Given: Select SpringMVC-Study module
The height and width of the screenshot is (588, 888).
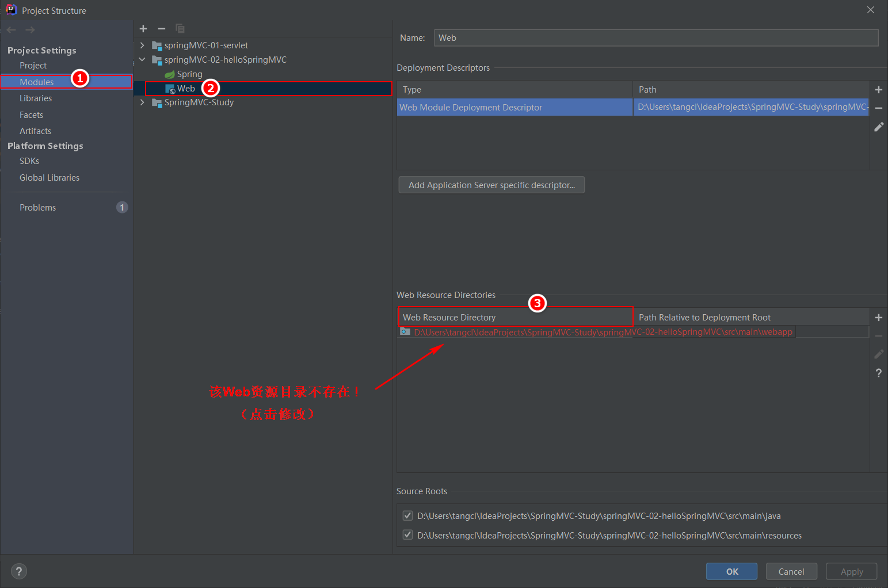Looking at the screenshot, I should [x=199, y=102].
